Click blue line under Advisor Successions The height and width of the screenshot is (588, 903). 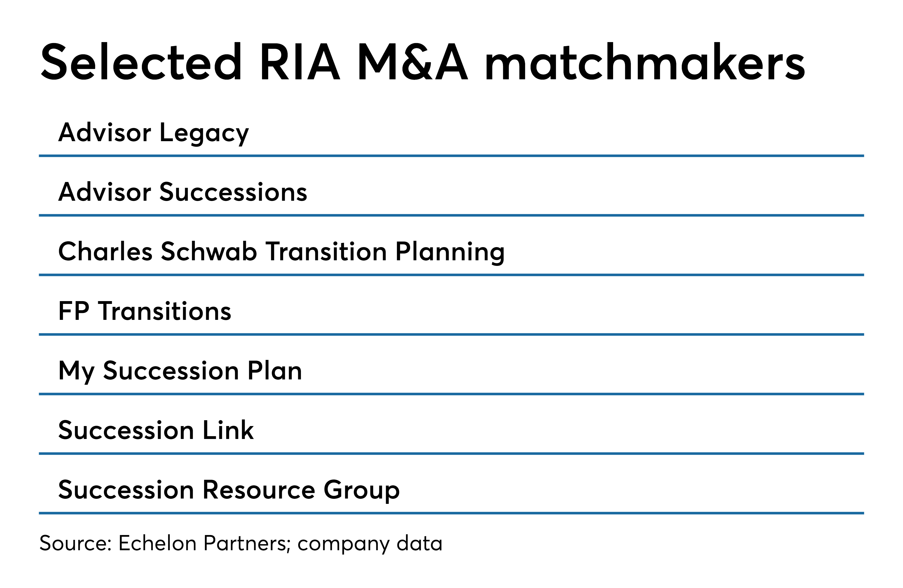pos(451,215)
